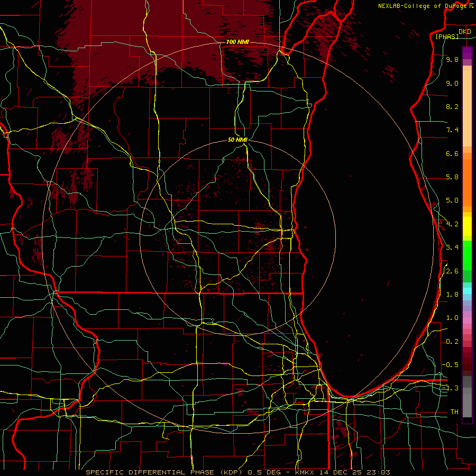Click the 4.2 value on the scale
This screenshot has width=476, height=476.
(x=452, y=224)
